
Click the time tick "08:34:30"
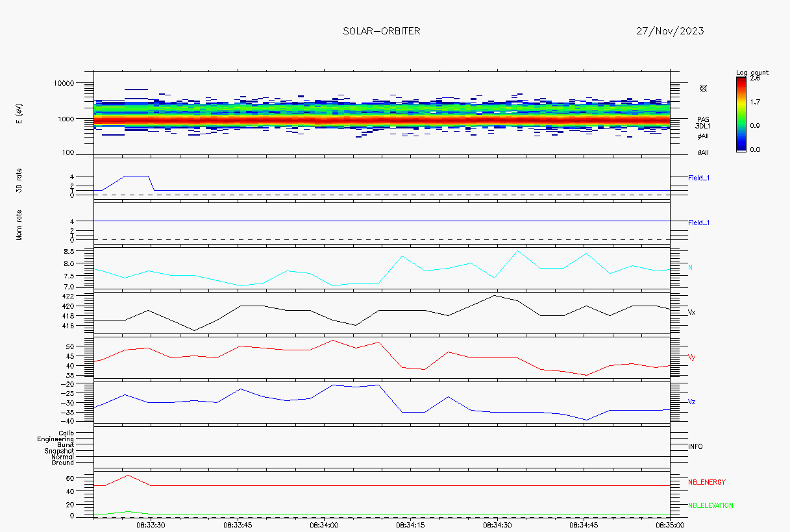pos(497,524)
